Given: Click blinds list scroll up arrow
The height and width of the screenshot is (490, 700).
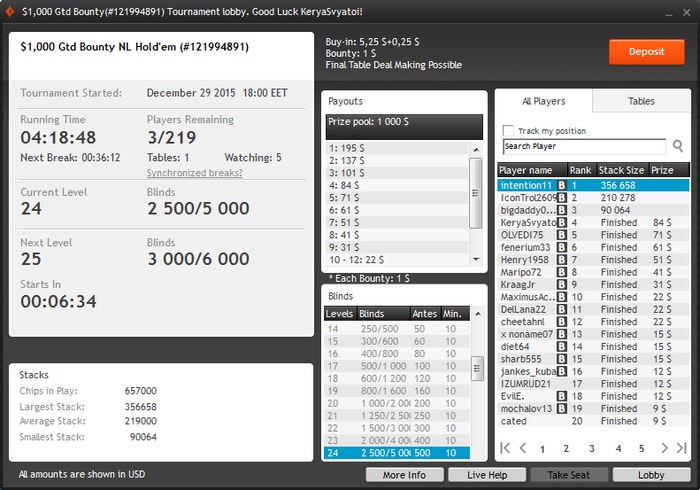Looking at the screenshot, I should click(478, 314).
